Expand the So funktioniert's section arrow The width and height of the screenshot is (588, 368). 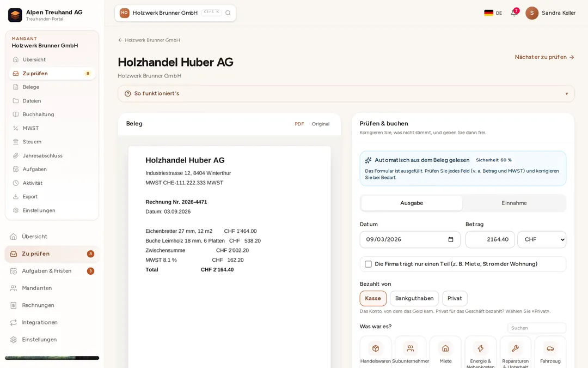(x=567, y=94)
